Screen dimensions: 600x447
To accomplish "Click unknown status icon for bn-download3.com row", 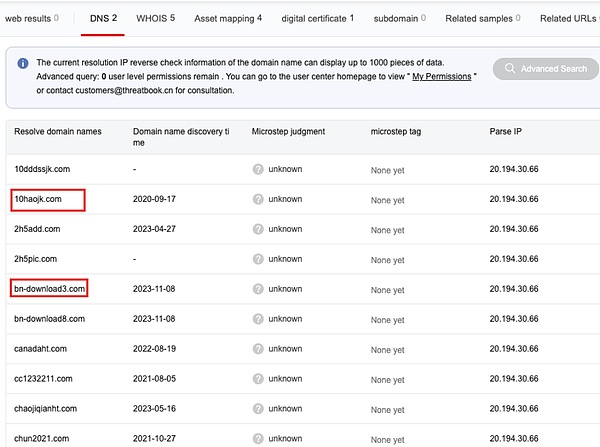I will [258, 289].
